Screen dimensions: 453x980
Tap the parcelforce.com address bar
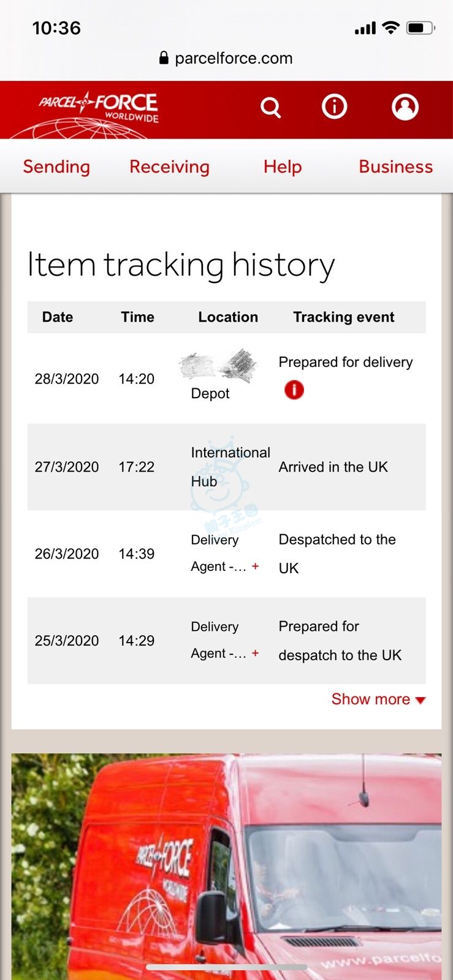coord(233,58)
